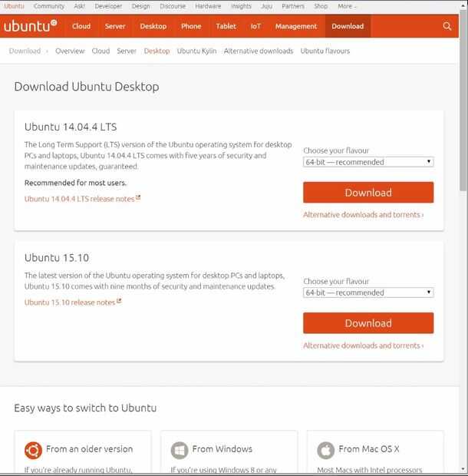This screenshot has height=476, width=468.
Task: Click the From Mac OS X heading
Action: tap(369, 448)
